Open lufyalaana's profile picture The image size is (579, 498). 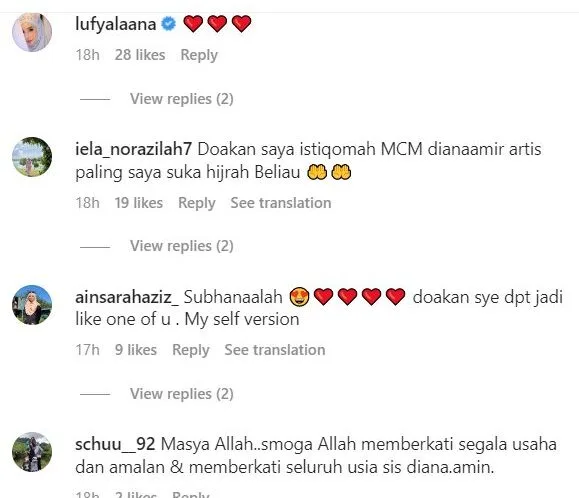[x=32, y=32]
